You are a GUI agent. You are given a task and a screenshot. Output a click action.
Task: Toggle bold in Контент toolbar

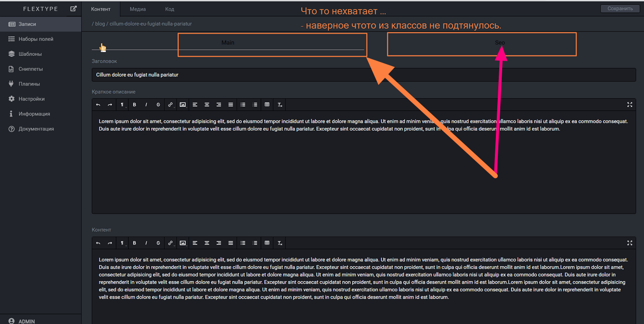(135, 243)
